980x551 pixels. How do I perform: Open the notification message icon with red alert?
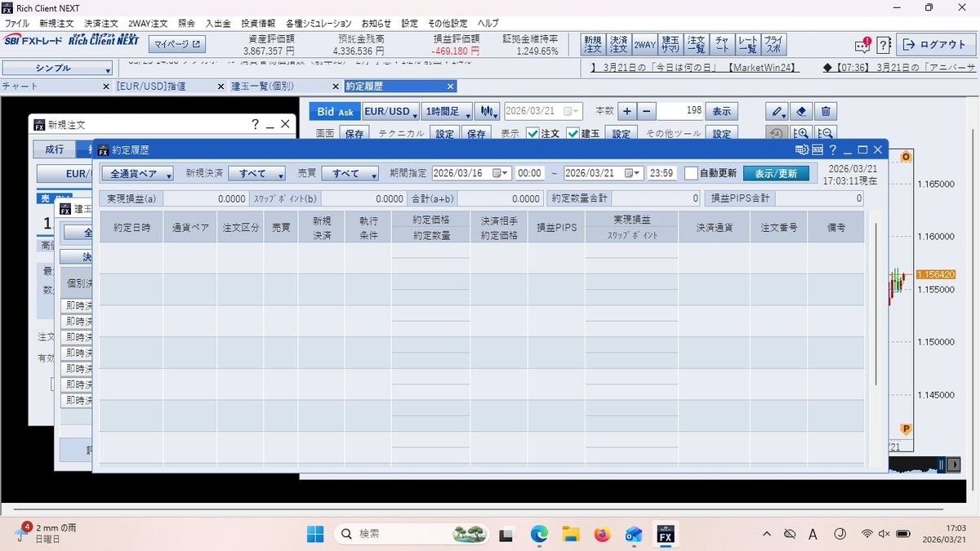(x=862, y=45)
